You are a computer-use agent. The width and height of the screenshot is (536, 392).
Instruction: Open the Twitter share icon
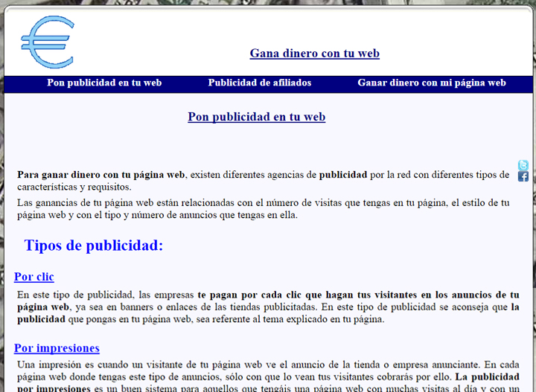pyautogui.click(x=523, y=165)
